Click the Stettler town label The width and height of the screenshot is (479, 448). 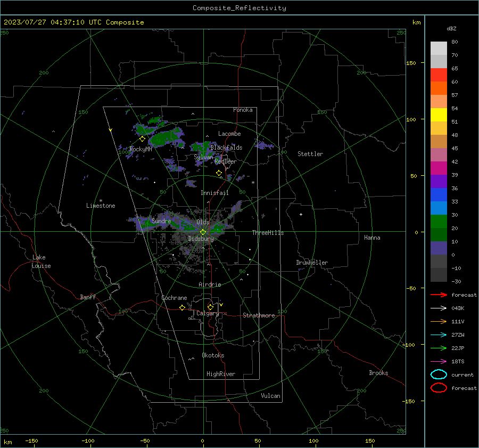[310, 154]
